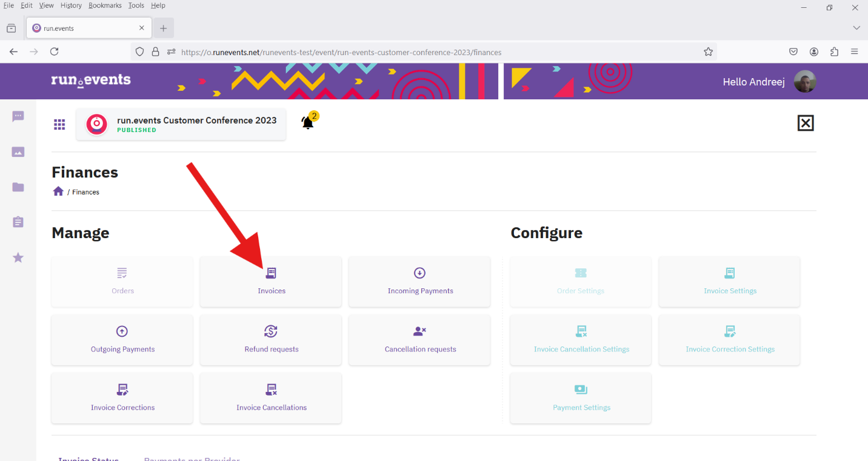
Task: Close the event with the X box icon
Action: point(806,123)
